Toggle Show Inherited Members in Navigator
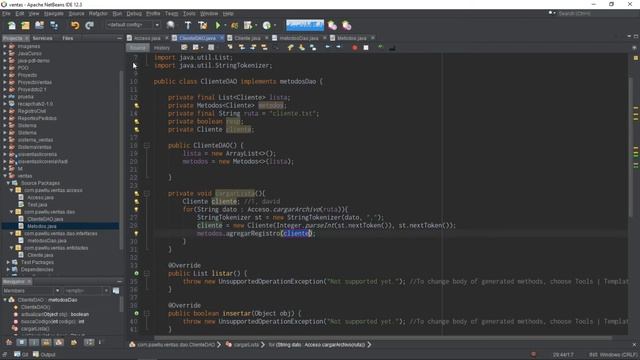The width and height of the screenshot is (640, 360). click(x=9, y=342)
